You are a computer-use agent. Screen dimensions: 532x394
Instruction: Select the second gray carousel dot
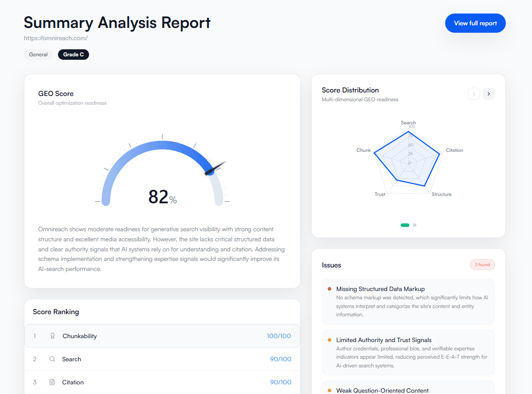coord(415,225)
